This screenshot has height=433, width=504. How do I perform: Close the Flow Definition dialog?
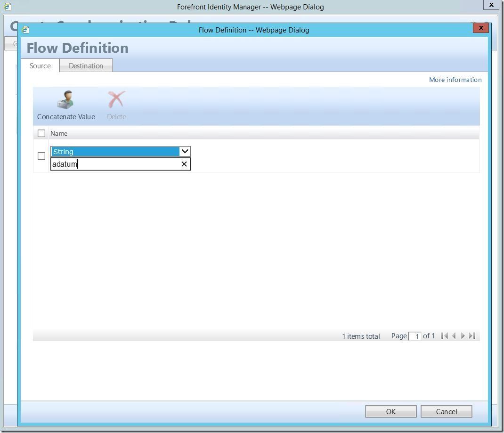click(x=481, y=28)
